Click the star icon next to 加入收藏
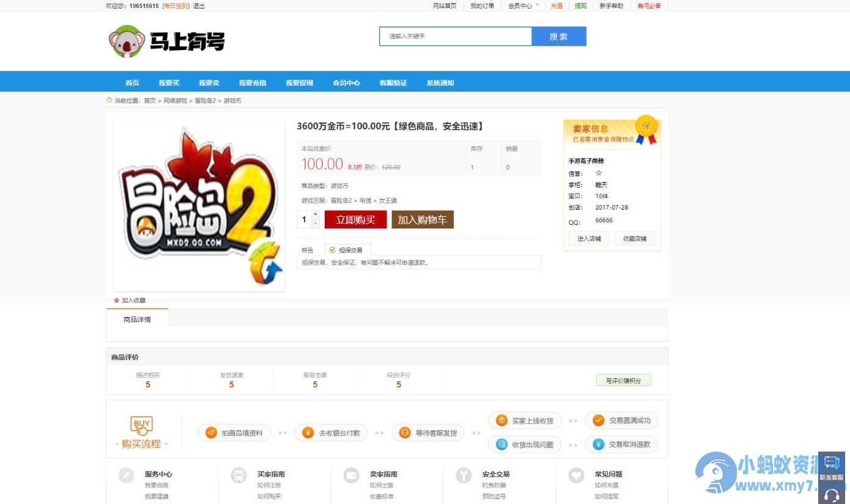 tap(117, 301)
